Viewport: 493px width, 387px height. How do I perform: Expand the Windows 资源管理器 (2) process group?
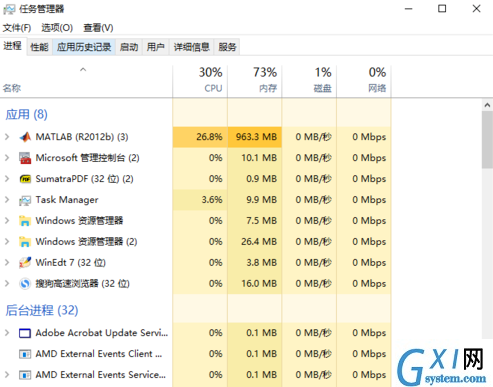tap(7, 241)
